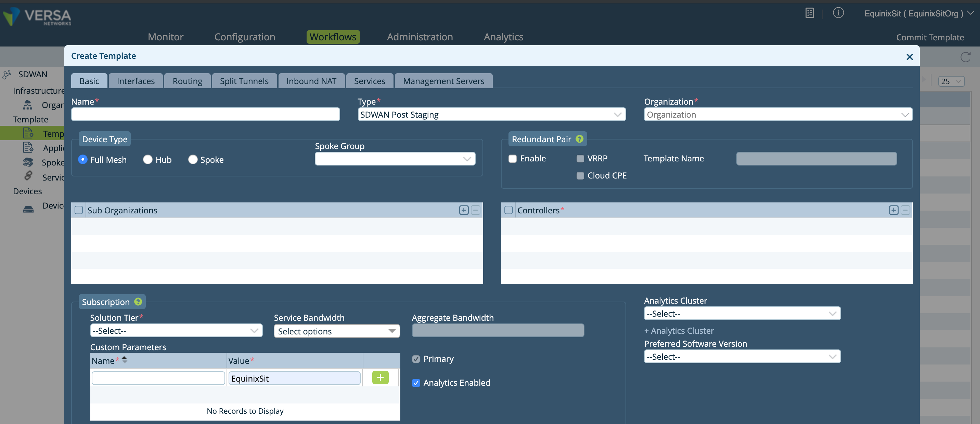This screenshot has height=424, width=980.
Task: Select the Spoke device type
Action: pyautogui.click(x=193, y=160)
